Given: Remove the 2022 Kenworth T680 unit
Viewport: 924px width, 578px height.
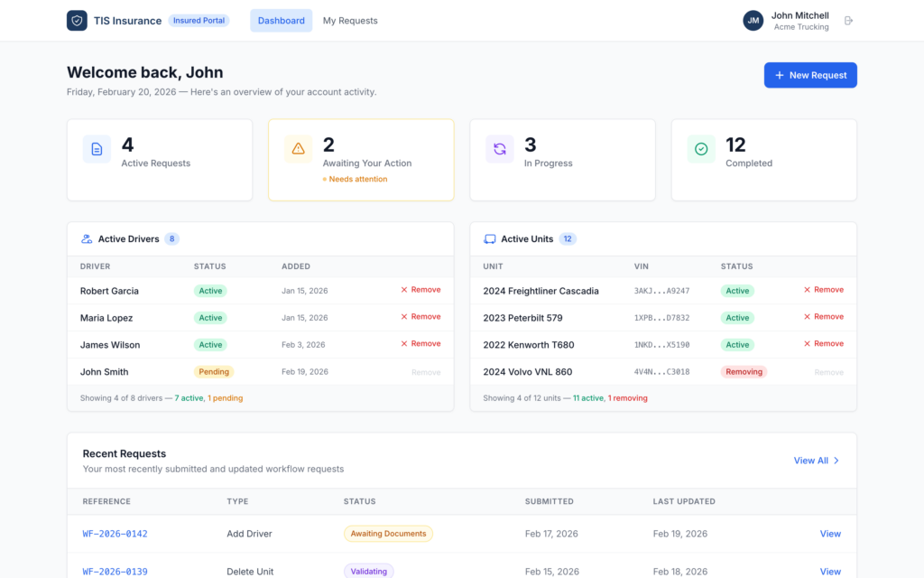Looking at the screenshot, I should (824, 344).
